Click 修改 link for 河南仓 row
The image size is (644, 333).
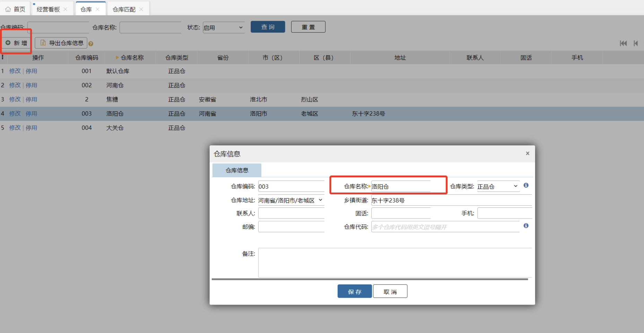(x=15, y=85)
